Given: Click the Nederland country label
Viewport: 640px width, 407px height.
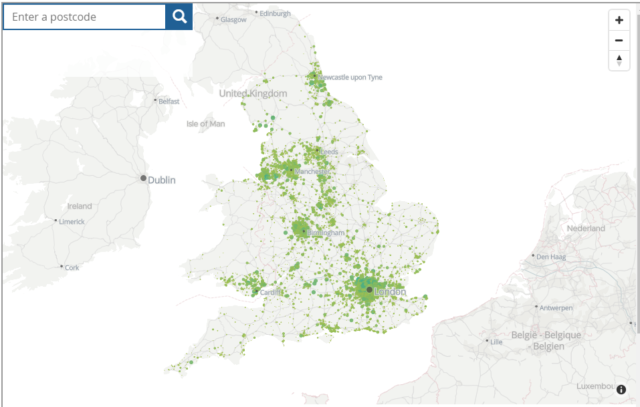Looking at the screenshot, I should click(x=587, y=229).
